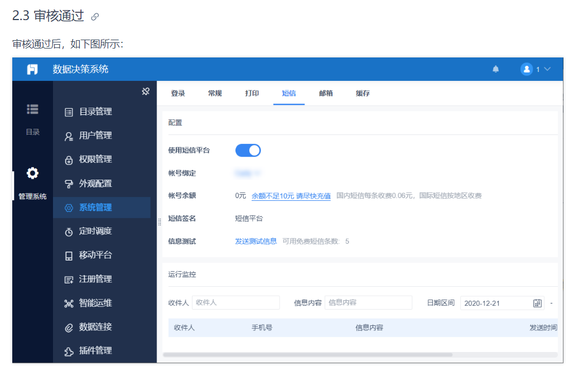Click the horizontal scrollbar at bottom
The image size is (588, 371).
pyautogui.click(x=307, y=354)
